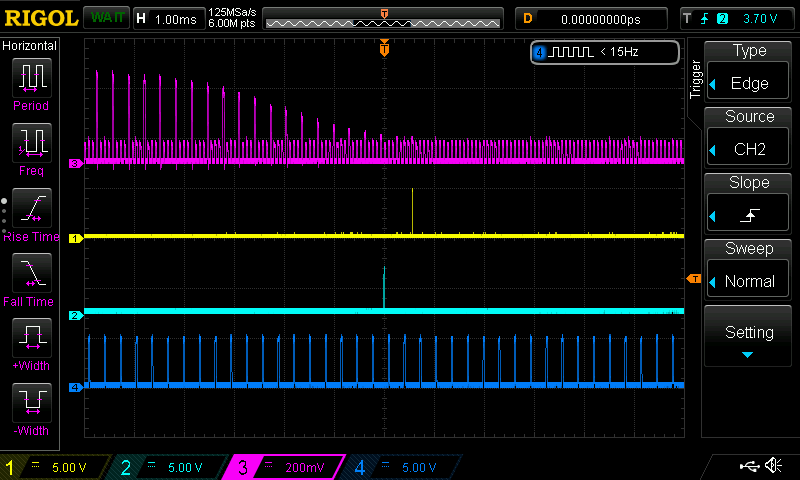
Task: Click the USB connection status icon
Action: pos(747,466)
